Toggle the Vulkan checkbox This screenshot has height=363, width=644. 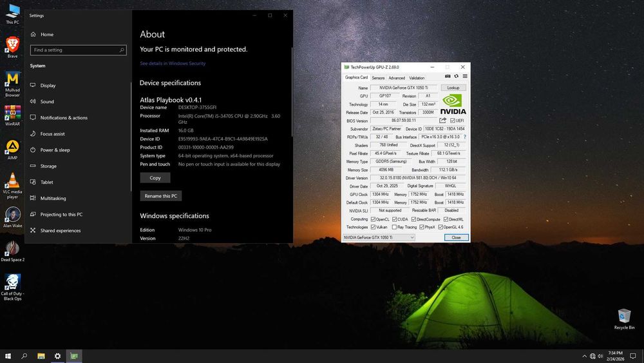coord(374,227)
